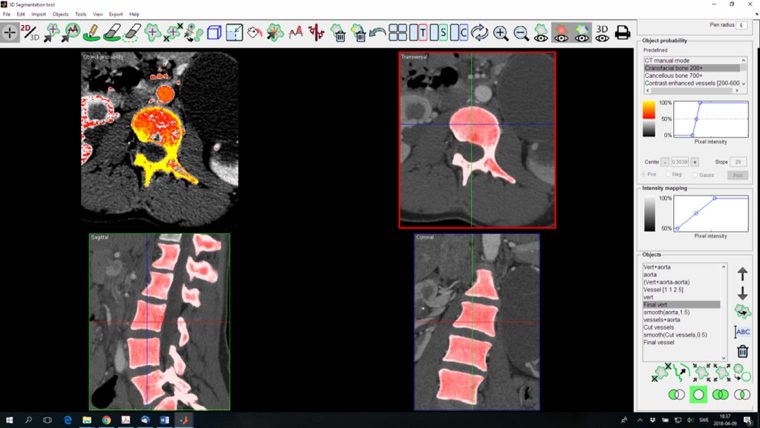Click Objects list scroll-down arrow
Screen dimensions: 760x428
point(724,358)
